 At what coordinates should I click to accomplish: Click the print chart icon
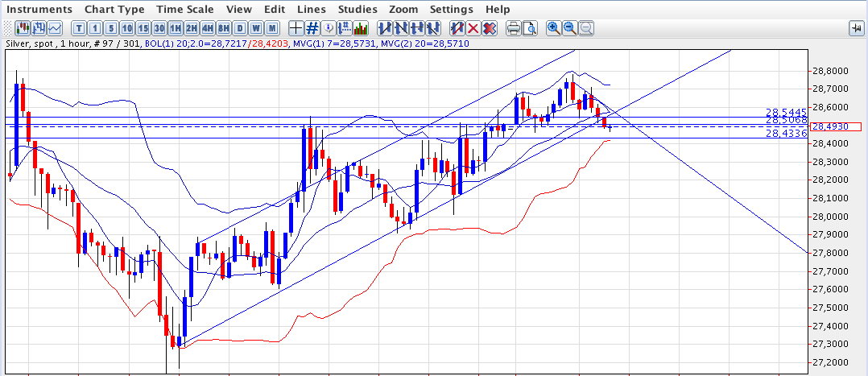pos(513,28)
